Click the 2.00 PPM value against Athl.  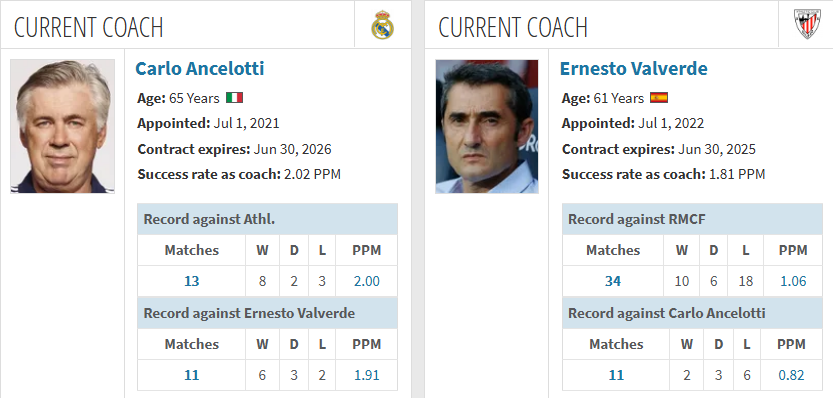[x=367, y=281]
